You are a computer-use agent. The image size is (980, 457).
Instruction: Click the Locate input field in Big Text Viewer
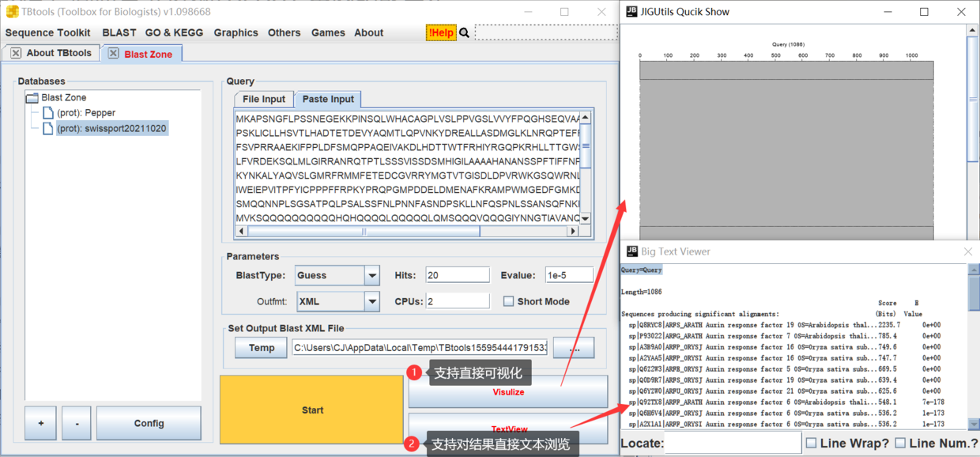pos(732,444)
